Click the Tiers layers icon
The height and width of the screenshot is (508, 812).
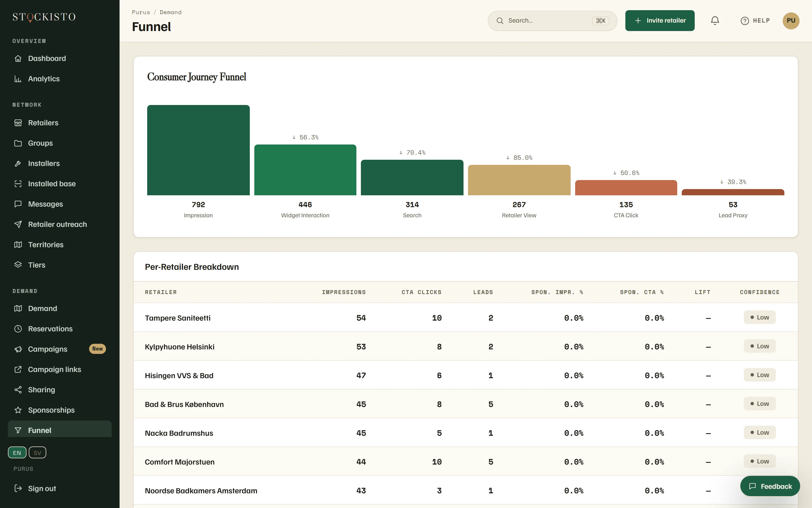pos(18,265)
